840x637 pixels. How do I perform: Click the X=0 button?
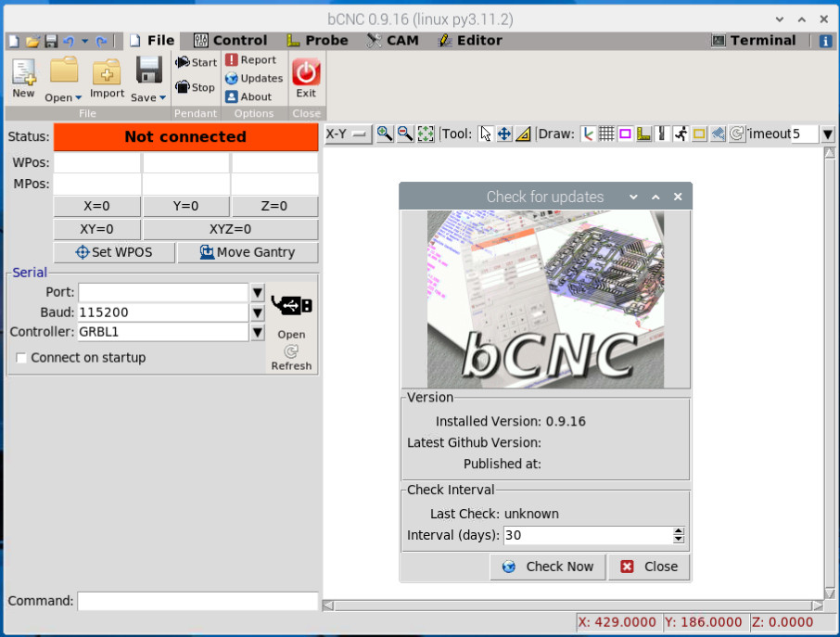[97, 206]
